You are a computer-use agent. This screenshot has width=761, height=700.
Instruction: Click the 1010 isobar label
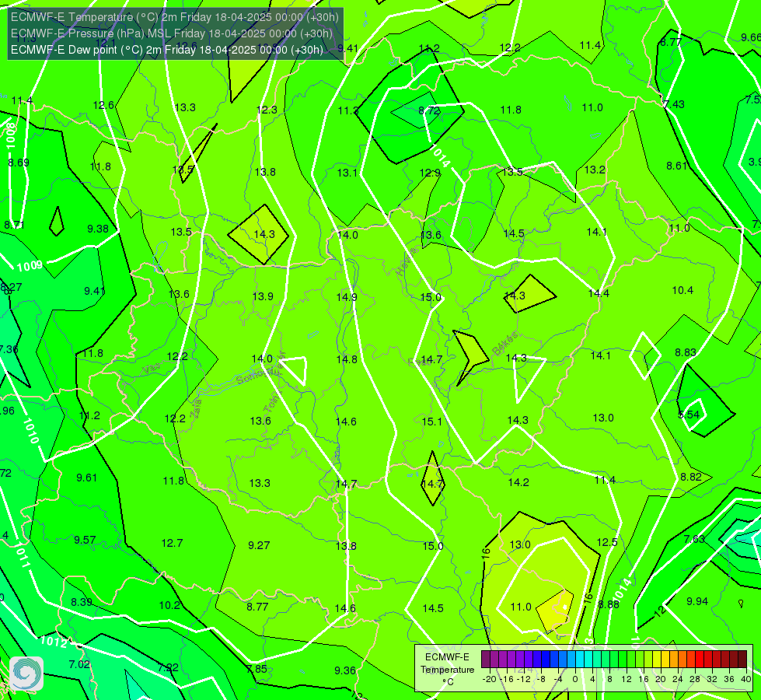click(x=30, y=431)
